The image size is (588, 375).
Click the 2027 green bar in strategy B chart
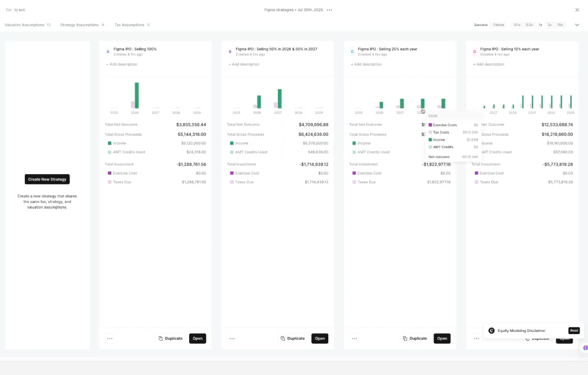[x=279, y=99]
